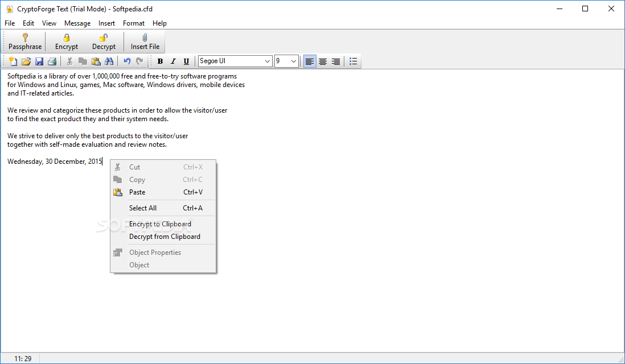Toggle italic formatting

(173, 61)
